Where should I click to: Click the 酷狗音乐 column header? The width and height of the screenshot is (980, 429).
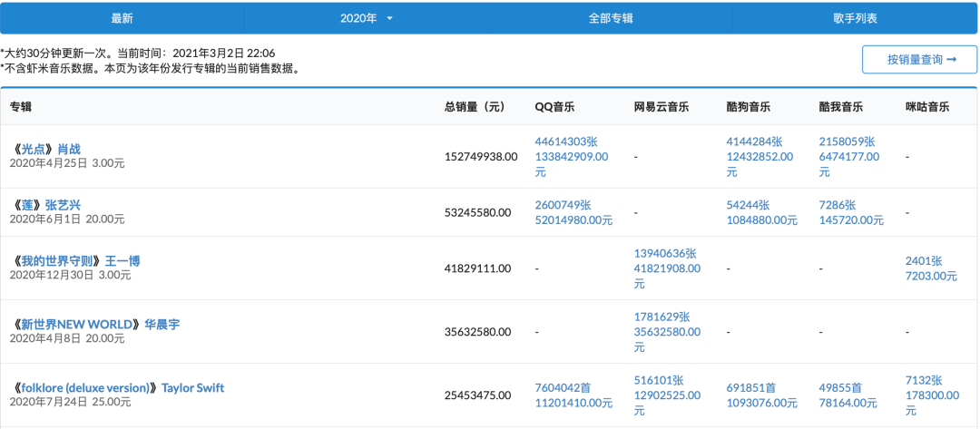click(x=748, y=107)
